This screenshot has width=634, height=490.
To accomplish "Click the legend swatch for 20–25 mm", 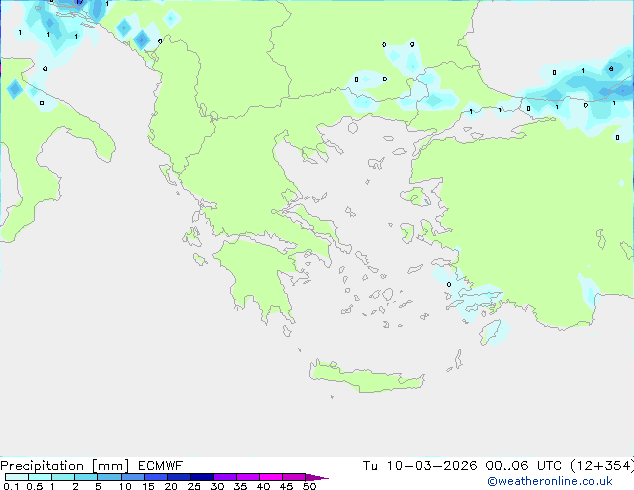I will tap(178, 477).
